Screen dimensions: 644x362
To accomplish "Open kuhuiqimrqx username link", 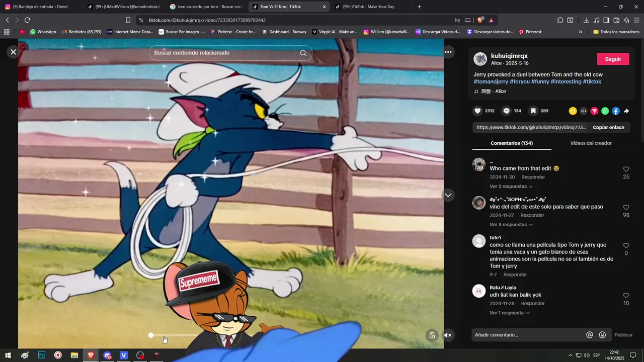I will coord(509,56).
